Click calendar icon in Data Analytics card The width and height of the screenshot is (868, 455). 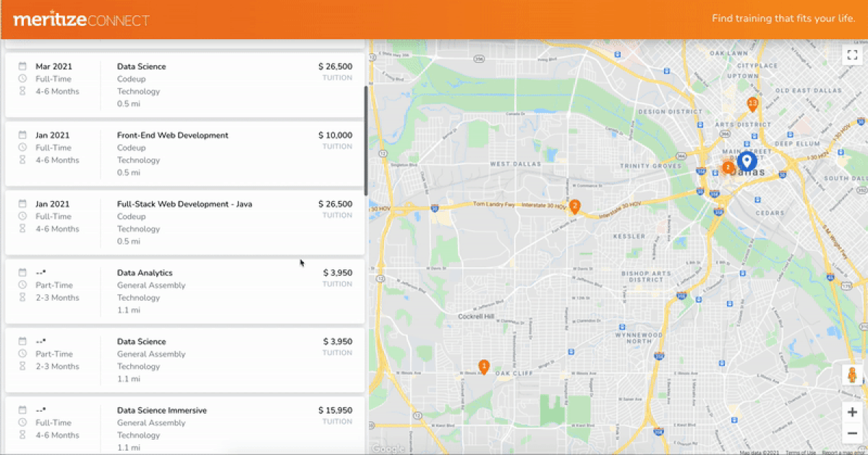tap(22, 273)
